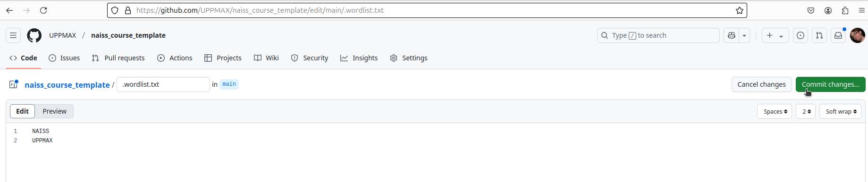Image resolution: width=868 pixels, height=182 pixels.
Task: Open your issues icon
Action: pos(801,35)
